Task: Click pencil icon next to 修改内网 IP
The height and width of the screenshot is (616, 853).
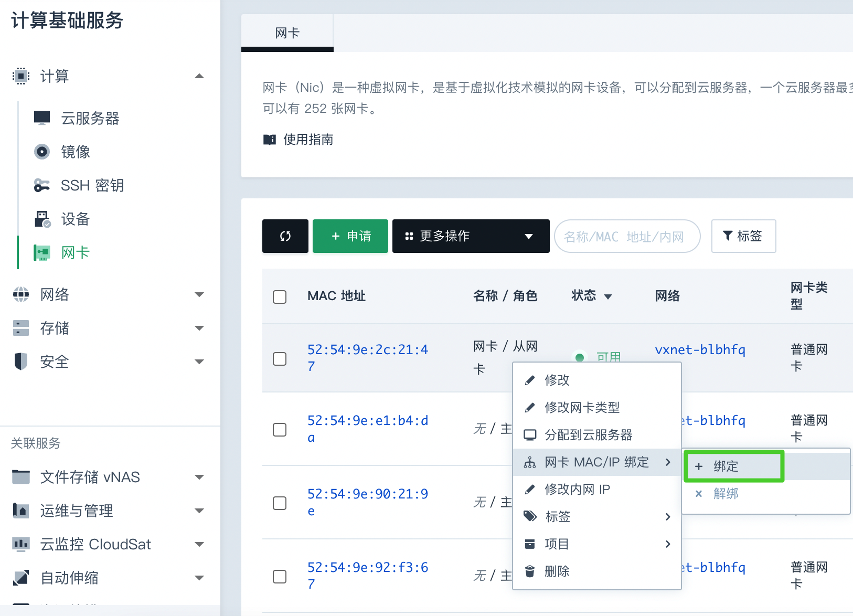Action: click(530, 490)
